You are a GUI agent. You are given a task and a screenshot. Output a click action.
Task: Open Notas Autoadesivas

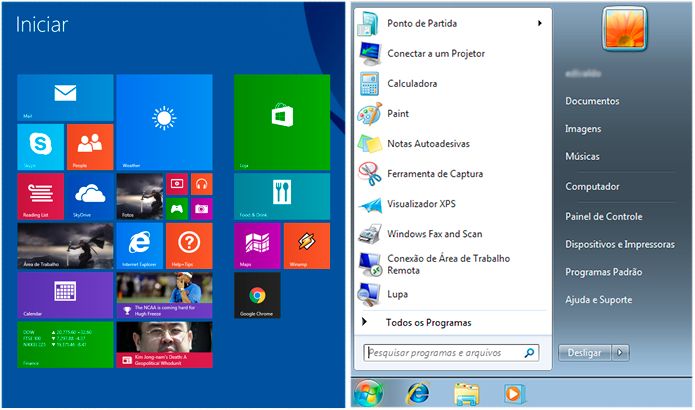point(452,144)
